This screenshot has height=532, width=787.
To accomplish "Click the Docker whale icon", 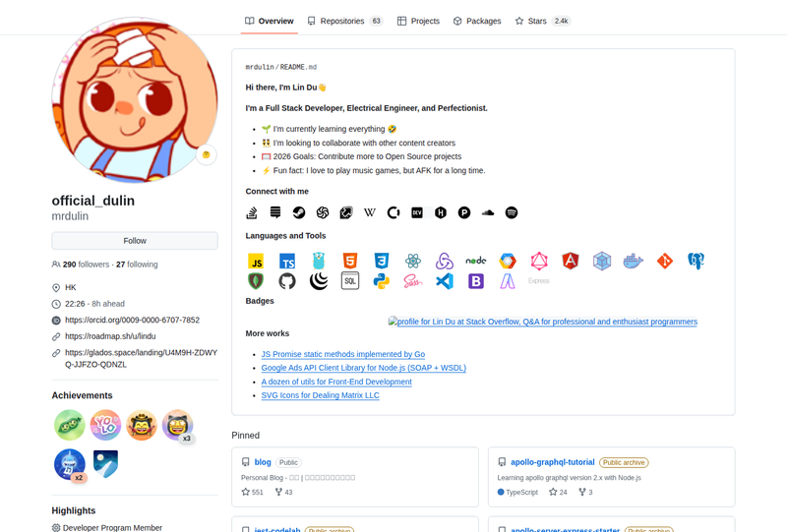I will pyautogui.click(x=634, y=261).
